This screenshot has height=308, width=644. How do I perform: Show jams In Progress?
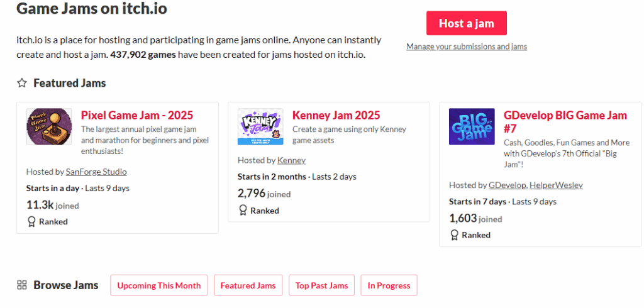389,285
